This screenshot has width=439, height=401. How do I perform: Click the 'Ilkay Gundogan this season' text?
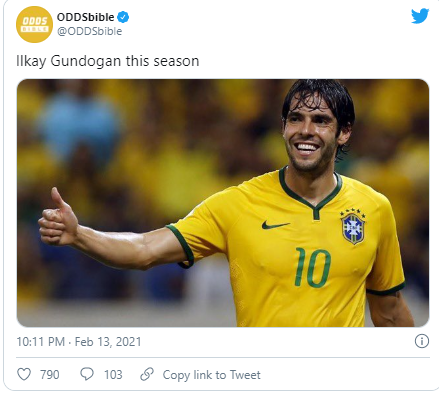(x=108, y=61)
